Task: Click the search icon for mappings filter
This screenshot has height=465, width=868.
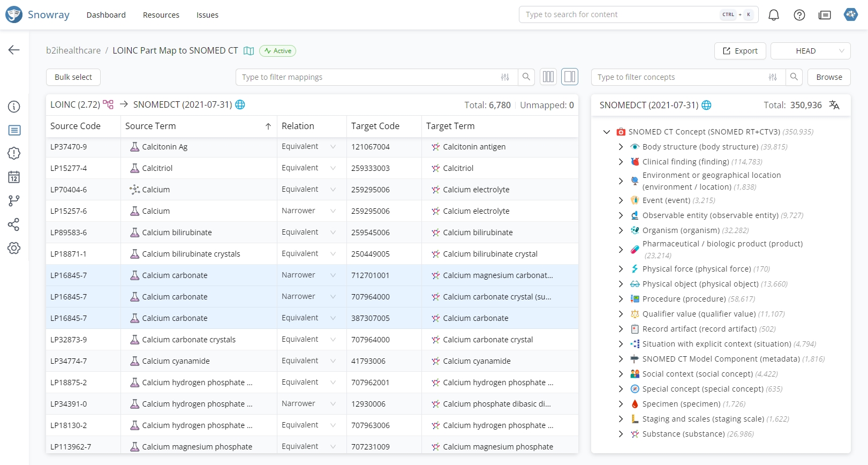Action: point(526,77)
